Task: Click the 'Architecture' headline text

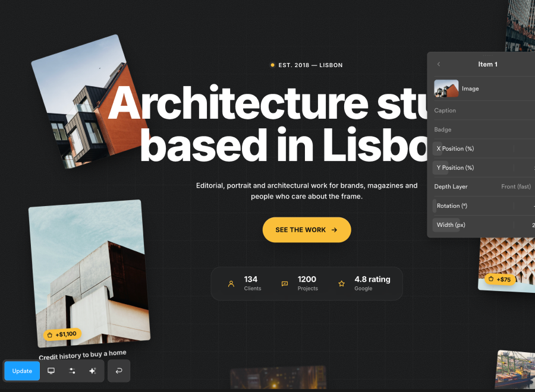Action: click(238, 103)
